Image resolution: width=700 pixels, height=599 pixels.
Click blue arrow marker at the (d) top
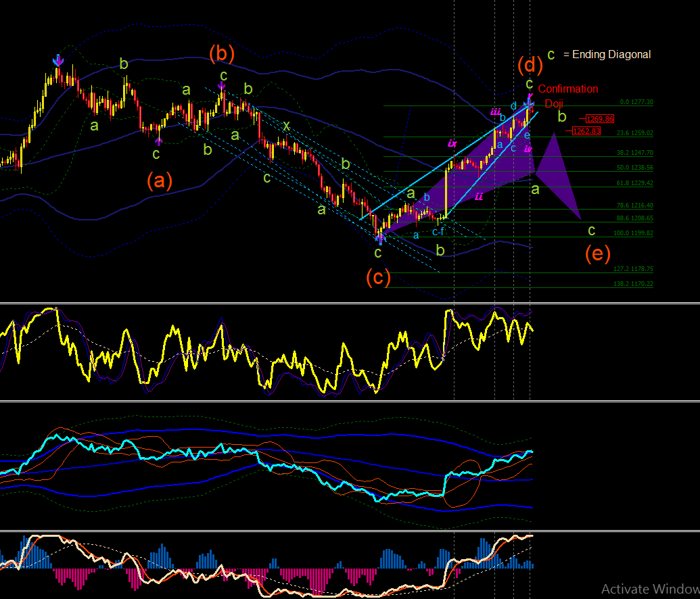529,105
